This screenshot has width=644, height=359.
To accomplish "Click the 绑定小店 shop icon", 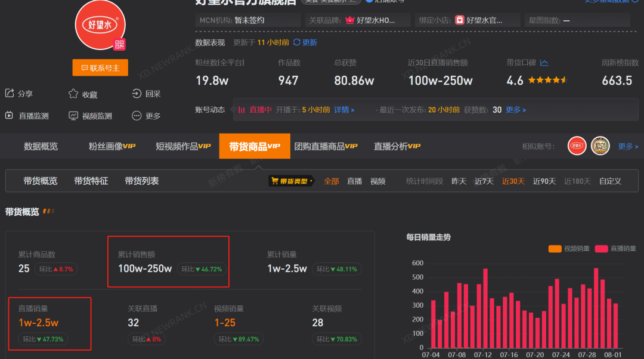I will [x=460, y=20].
